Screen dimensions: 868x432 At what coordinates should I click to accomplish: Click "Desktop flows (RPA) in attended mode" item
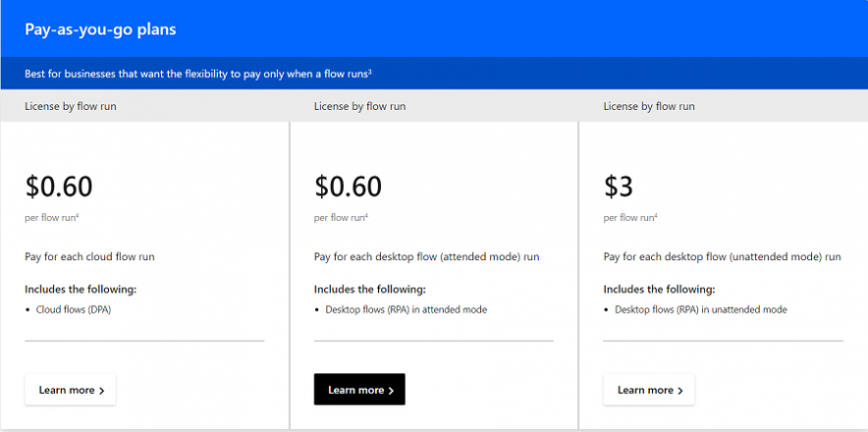click(406, 310)
